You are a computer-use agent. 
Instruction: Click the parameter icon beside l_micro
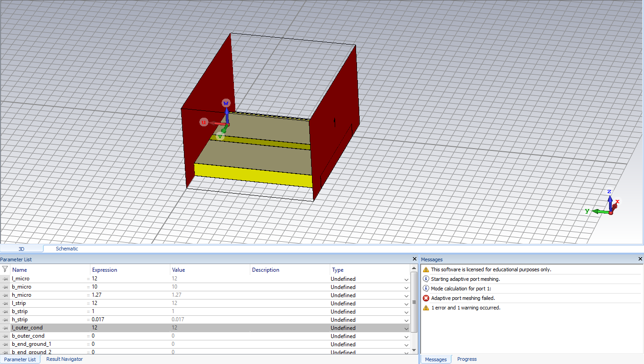5,279
